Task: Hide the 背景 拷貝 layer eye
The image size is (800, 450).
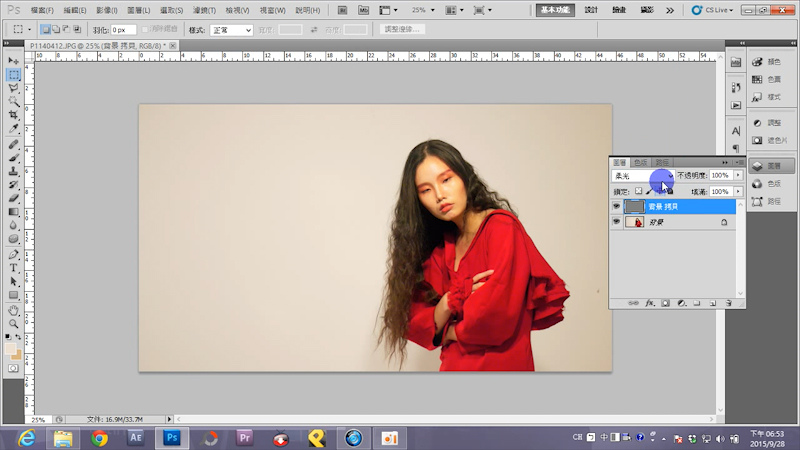Action: pos(616,207)
